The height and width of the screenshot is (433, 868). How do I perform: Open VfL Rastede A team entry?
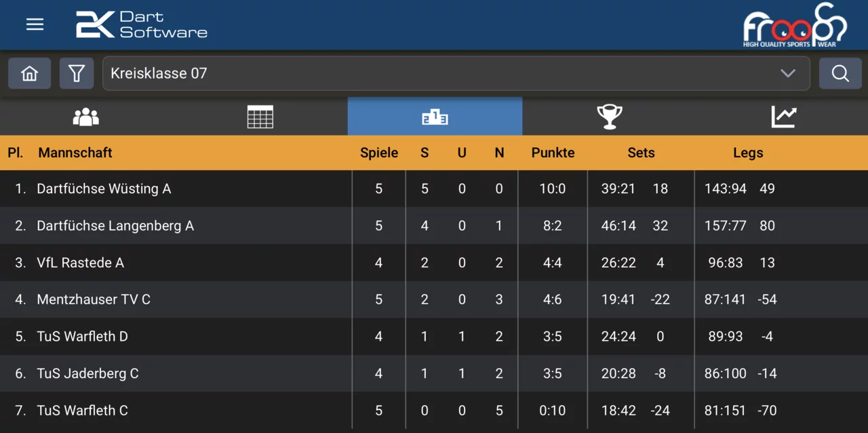(x=81, y=263)
